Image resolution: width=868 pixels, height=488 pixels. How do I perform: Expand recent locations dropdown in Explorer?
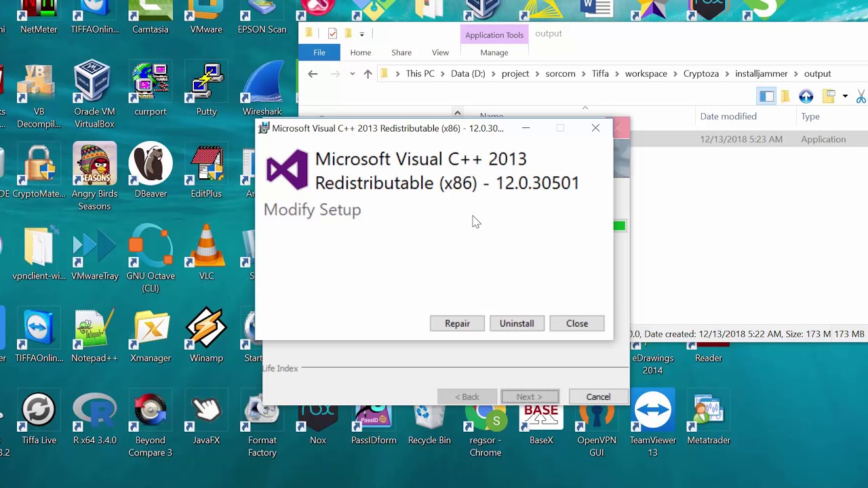(x=352, y=74)
